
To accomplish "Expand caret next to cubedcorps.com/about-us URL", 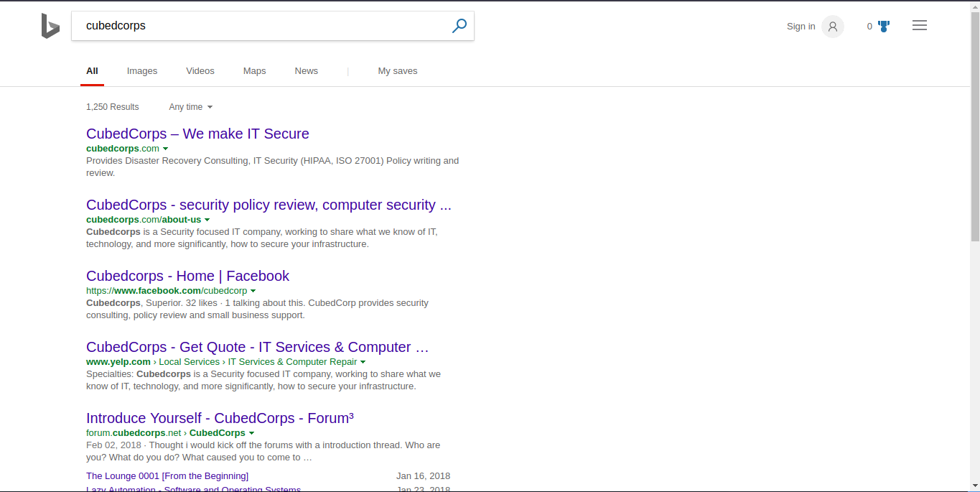I will [207, 220].
